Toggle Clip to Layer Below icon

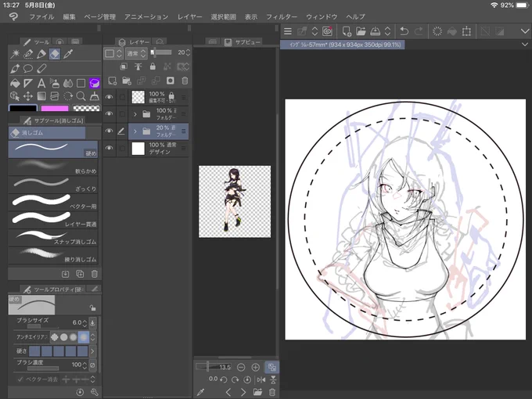point(124,66)
